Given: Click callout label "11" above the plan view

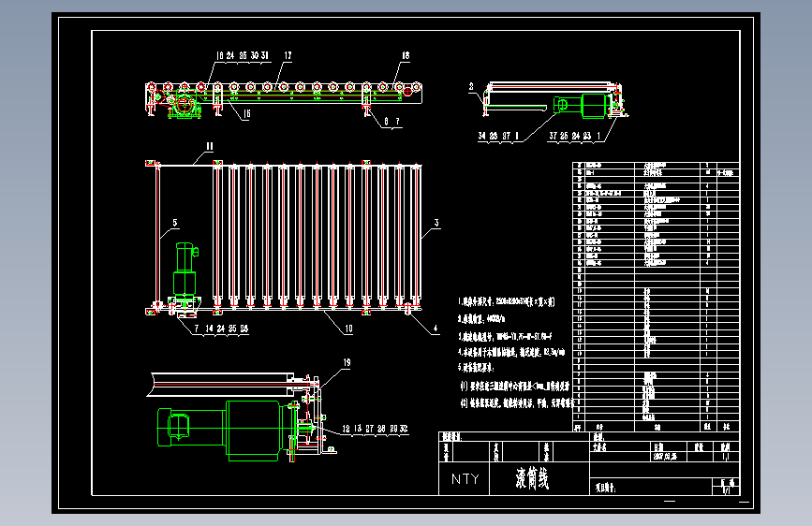Looking at the screenshot, I should (x=209, y=147).
